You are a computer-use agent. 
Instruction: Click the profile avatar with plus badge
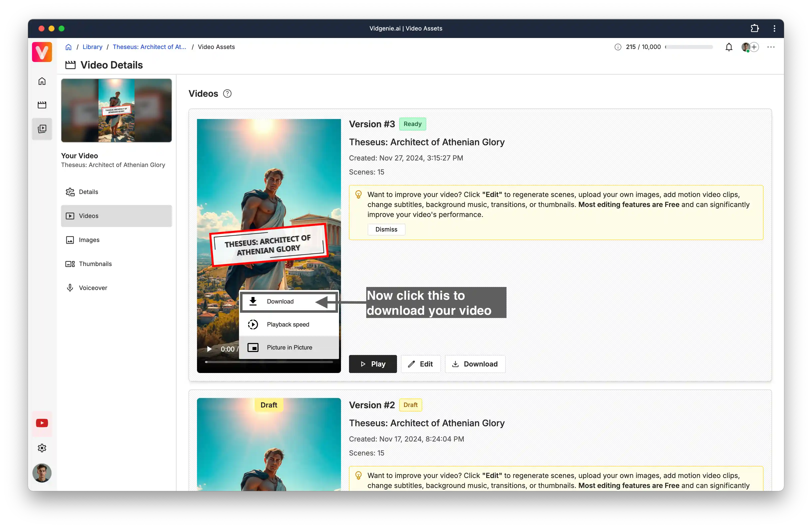(750, 47)
